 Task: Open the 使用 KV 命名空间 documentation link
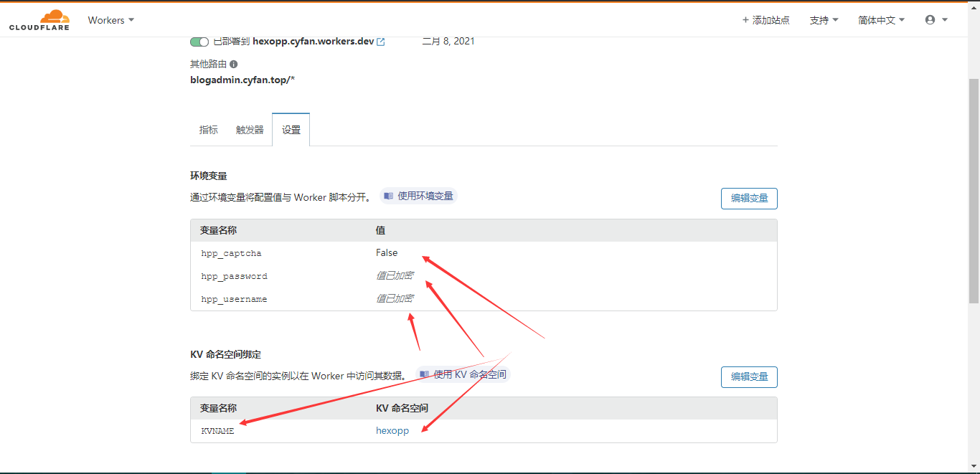tap(463, 374)
